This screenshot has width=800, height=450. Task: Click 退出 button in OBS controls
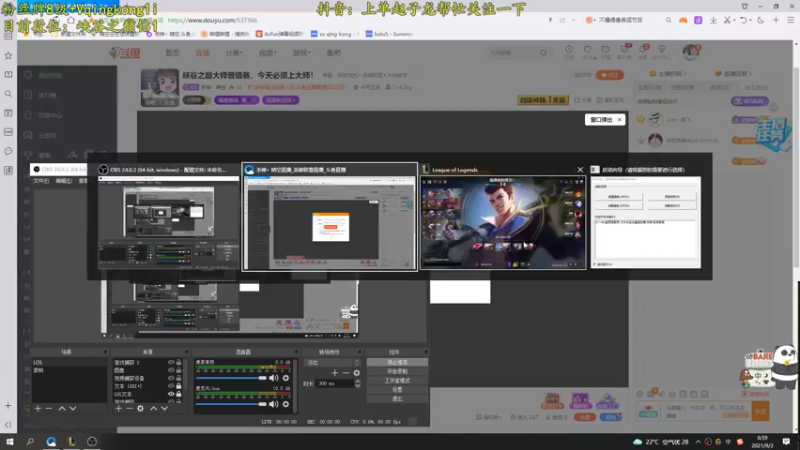tap(397, 398)
